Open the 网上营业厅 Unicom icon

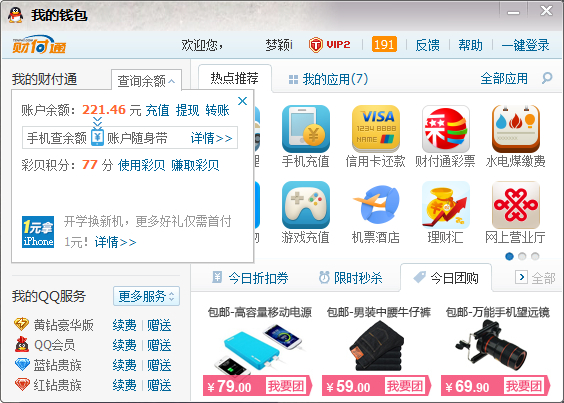(x=516, y=205)
